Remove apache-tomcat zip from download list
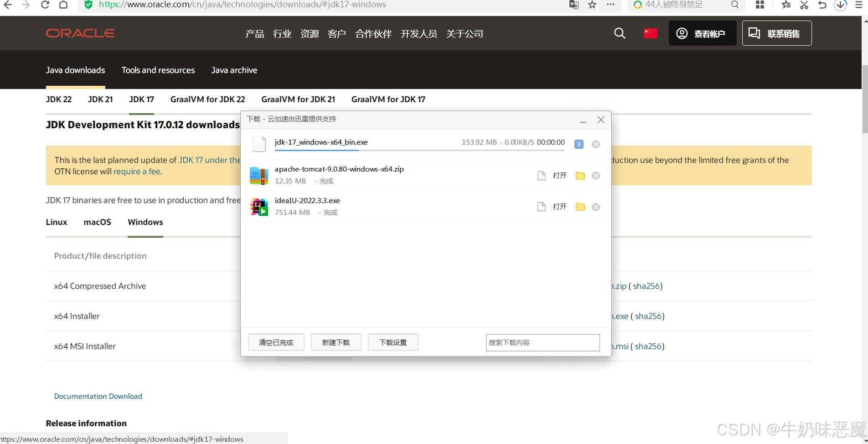 coord(596,176)
